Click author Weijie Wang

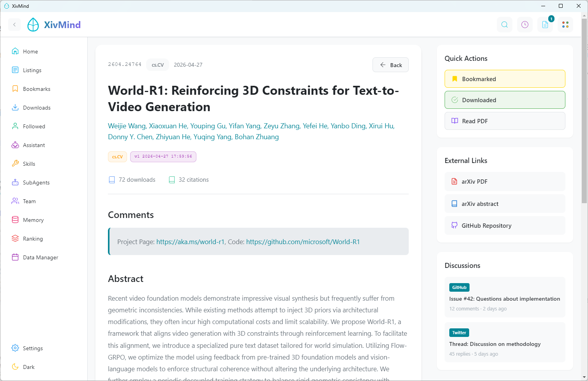[x=127, y=126]
